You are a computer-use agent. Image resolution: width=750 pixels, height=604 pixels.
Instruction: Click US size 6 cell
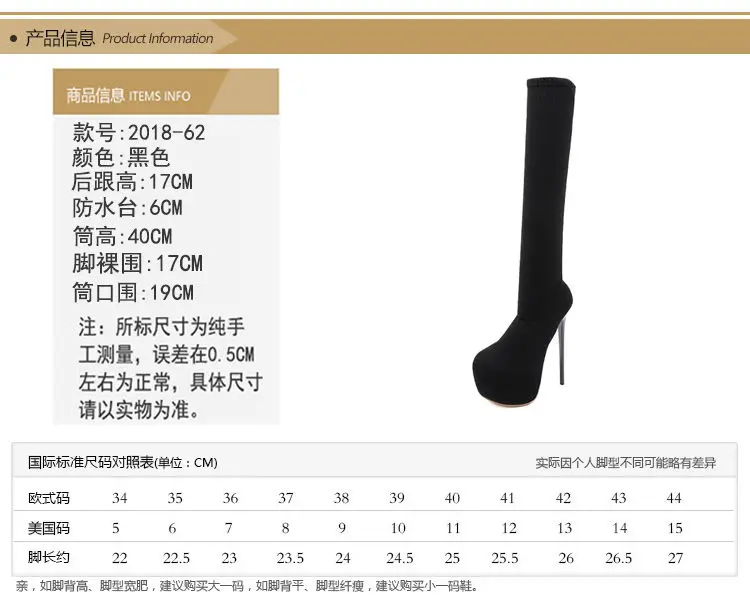[172, 528]
